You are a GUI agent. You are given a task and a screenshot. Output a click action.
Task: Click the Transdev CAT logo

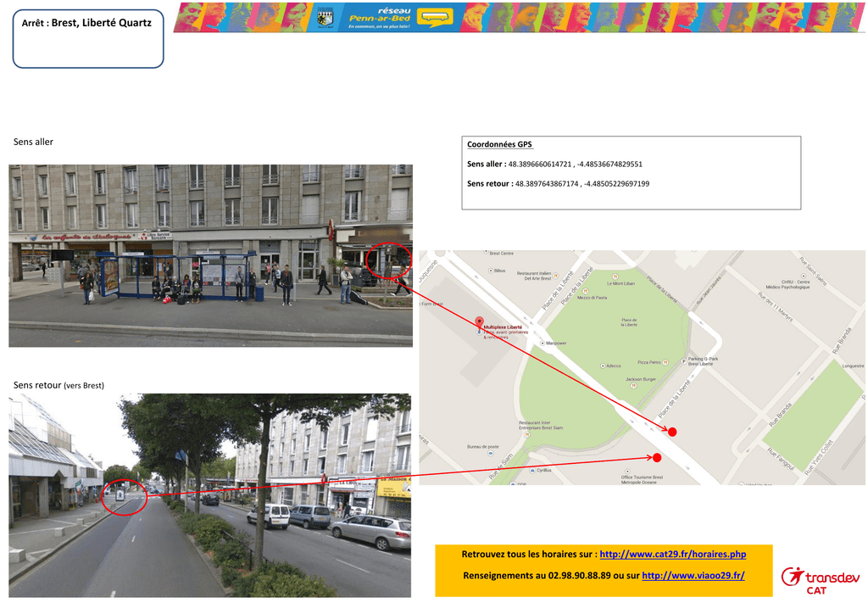(x=820, y=580)
